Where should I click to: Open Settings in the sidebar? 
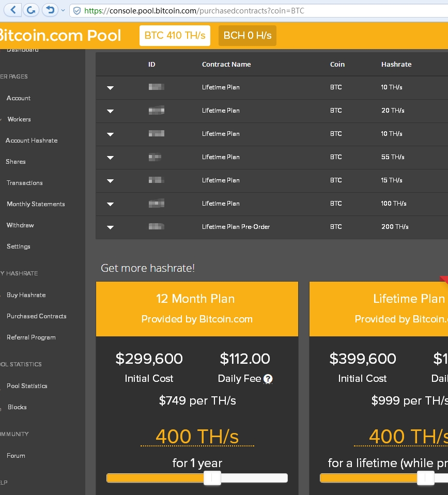tap(19, 246)
